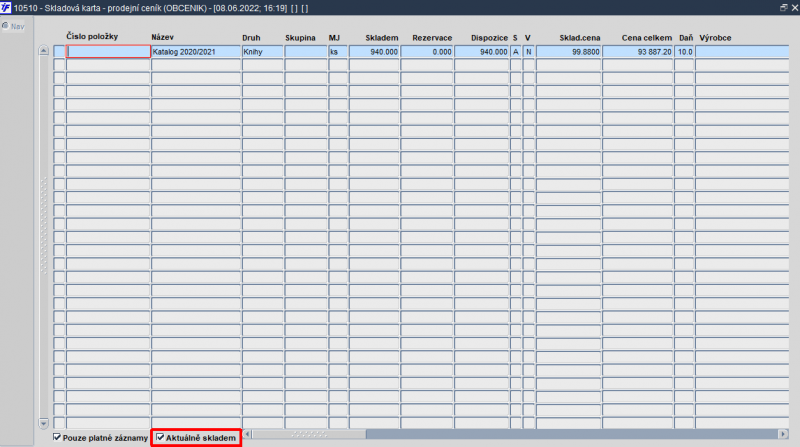Click the Skladem column header
The image size is (800, 447).
[382, 38]
